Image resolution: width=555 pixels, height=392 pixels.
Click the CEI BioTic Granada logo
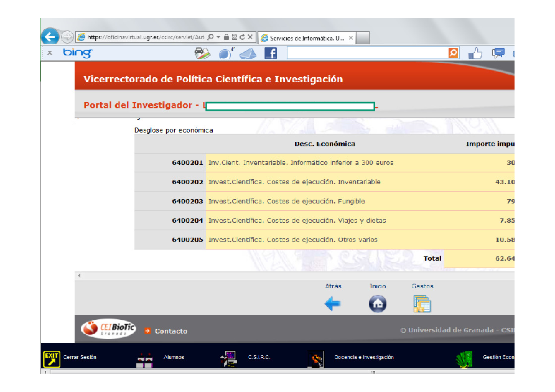(108, 328)
